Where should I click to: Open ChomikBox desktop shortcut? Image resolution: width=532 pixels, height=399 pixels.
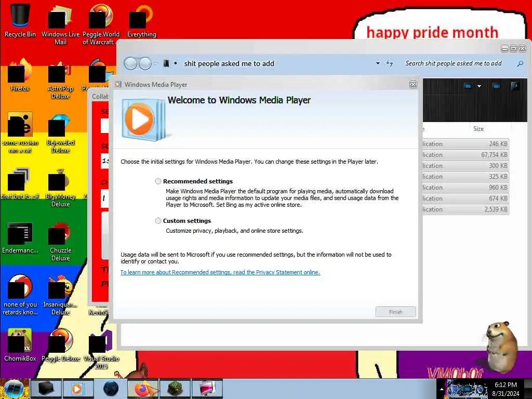(20, 345)
